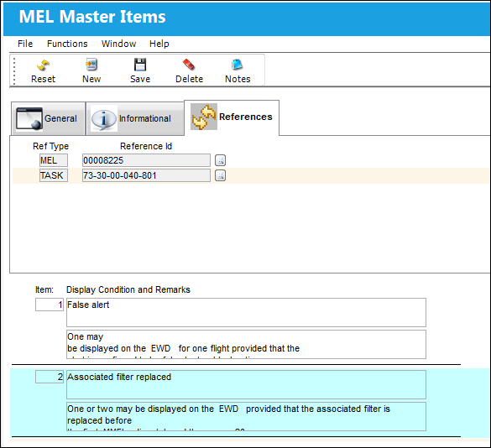Click the 'Reference Id' column header
The height and width of the screenshot is (448, 491).
[146, 146]
